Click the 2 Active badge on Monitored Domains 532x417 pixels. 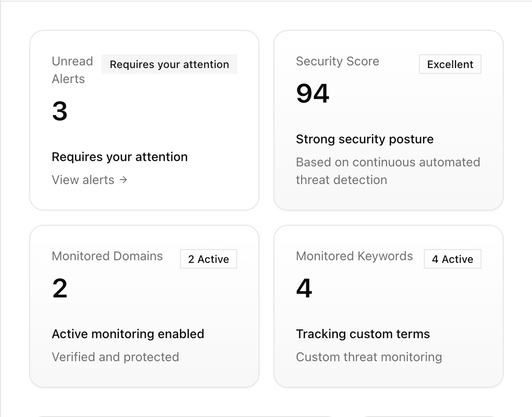pyautogui.click(x=208, y=259)
